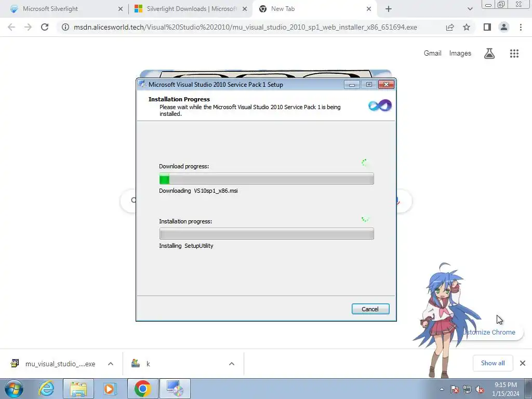Reload the current page
The height and width of the screenshot is (399, 532).
pos(45,27)
